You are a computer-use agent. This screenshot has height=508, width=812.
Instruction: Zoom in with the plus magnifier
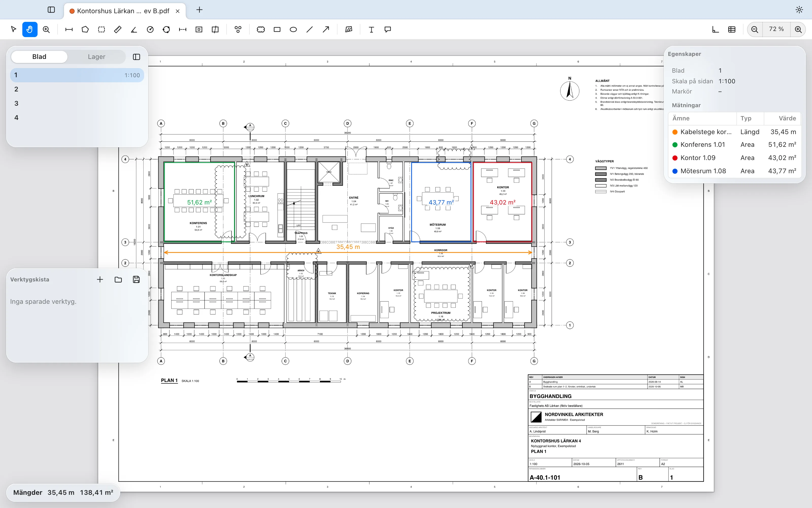(798, 29)
